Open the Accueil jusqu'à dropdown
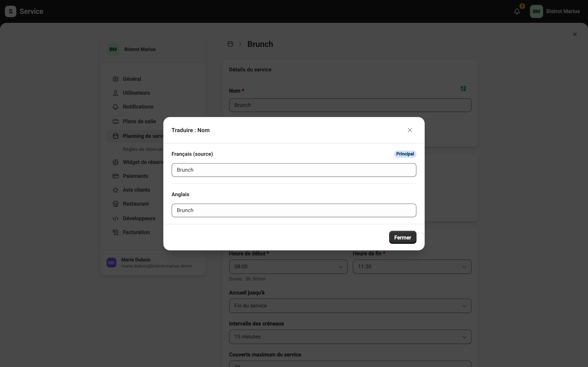Viewport: 588px width, 367px height. [350, 306]
